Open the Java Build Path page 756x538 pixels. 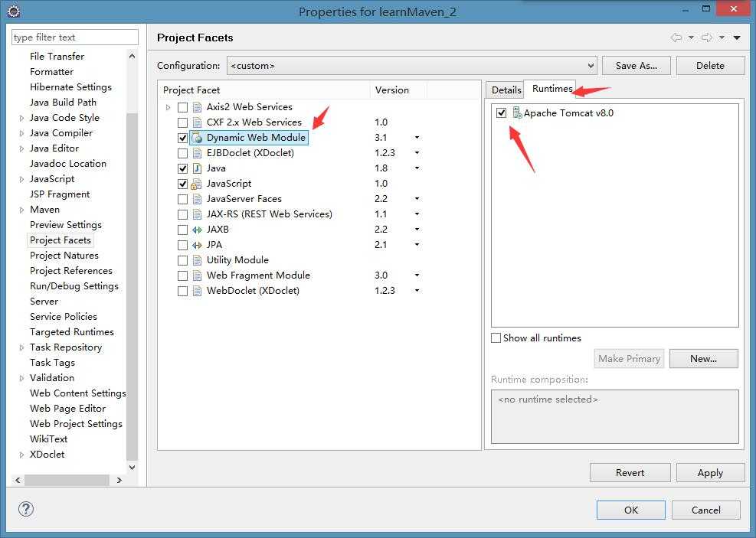(x=63, y=102)
